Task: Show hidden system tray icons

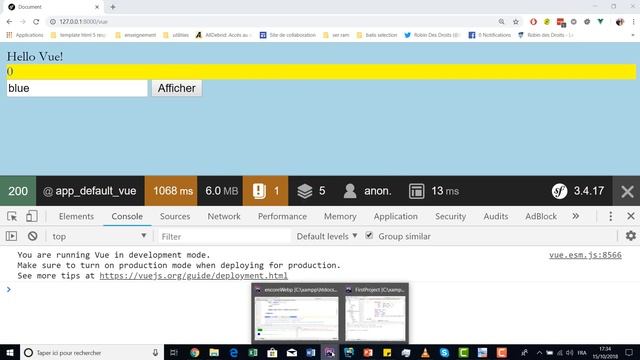Action: click(539, 353)
